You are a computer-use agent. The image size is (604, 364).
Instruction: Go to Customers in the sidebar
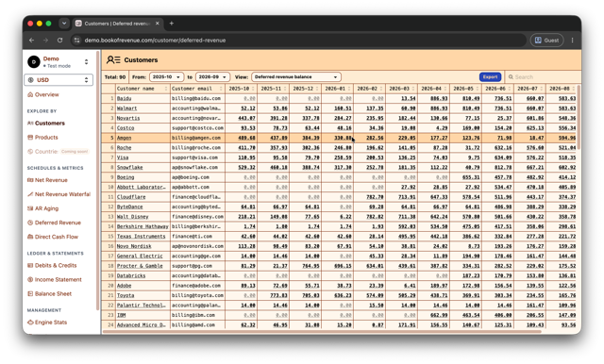(50, 124)
